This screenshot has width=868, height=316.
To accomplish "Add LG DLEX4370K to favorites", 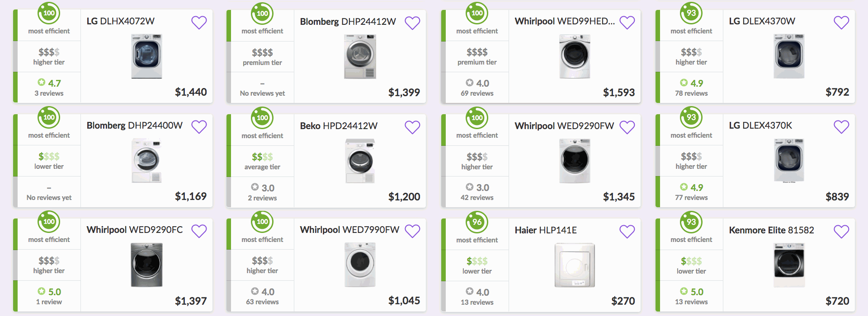I will [x=841, y=127].
